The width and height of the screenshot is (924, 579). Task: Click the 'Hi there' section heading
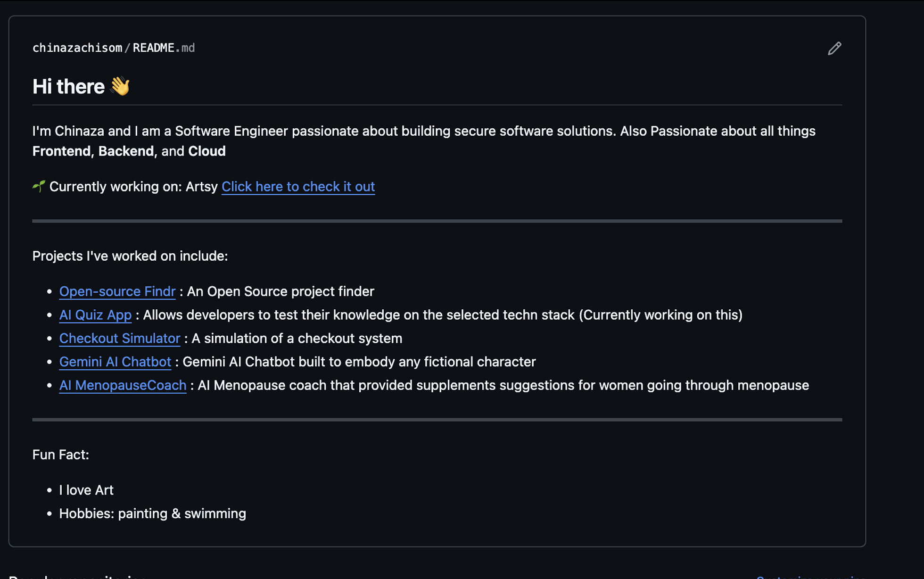coord(69,86)
